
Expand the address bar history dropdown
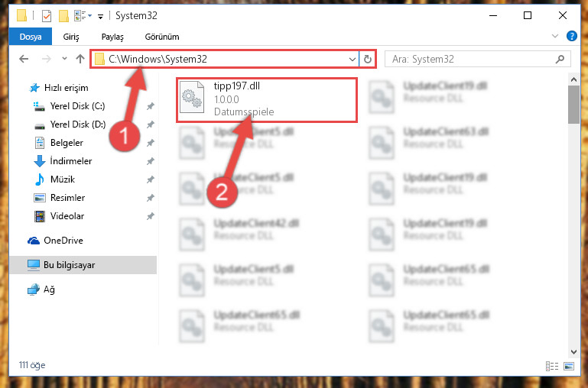point(352,59)
